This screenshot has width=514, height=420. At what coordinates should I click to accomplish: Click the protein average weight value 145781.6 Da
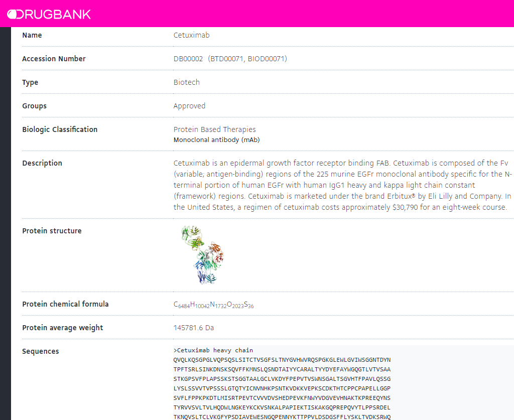(x=194, y=327)
